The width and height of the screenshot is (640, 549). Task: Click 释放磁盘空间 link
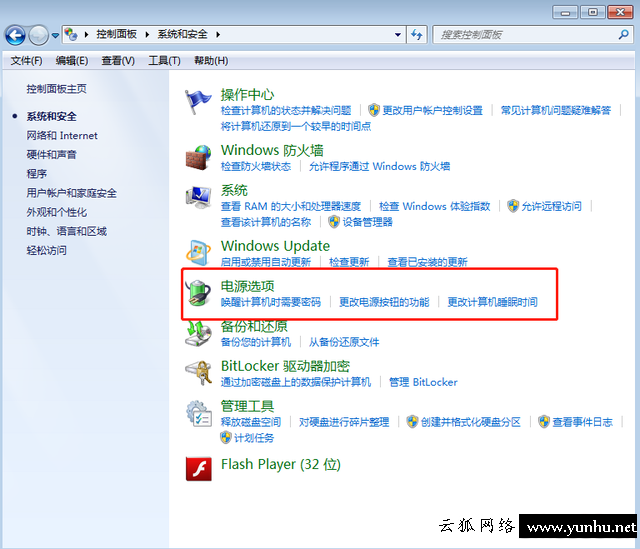pos(251,422)
